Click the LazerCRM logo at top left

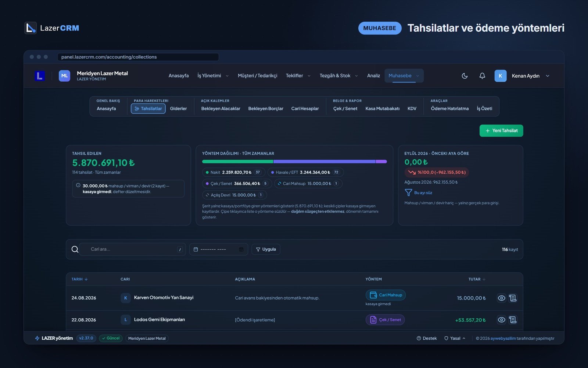[52, 28]
